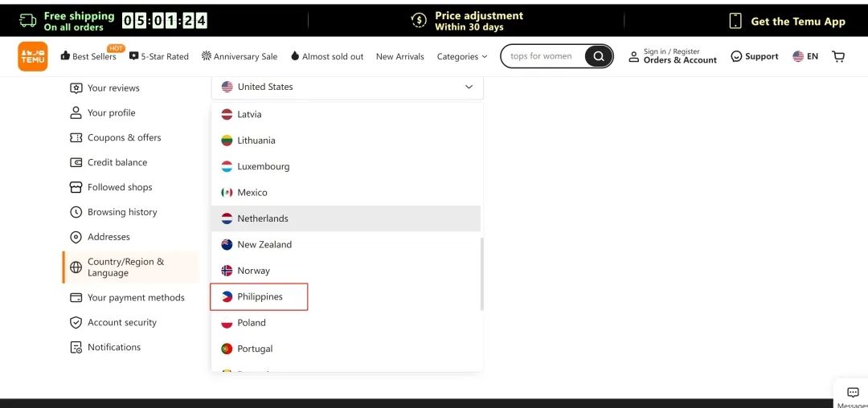Click the phone icon beside Get the Temu App

pyautogui.click(x=735, y=21)
